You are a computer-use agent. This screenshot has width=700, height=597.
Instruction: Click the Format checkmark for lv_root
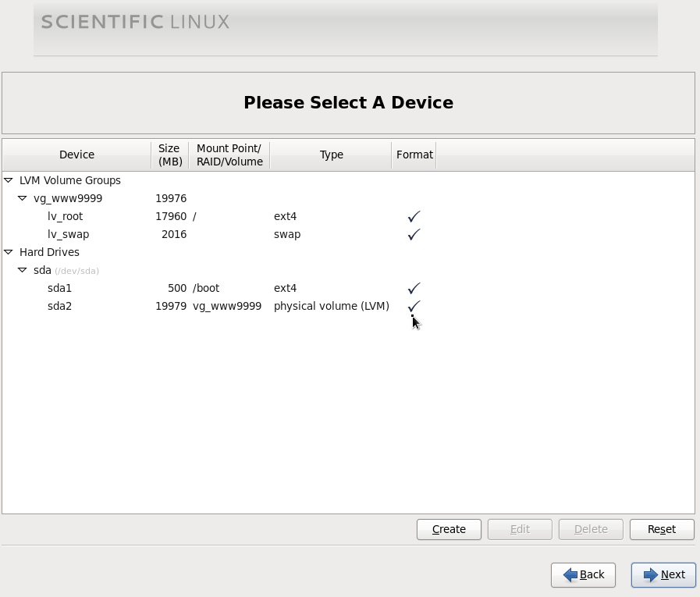tap(414, 216)
